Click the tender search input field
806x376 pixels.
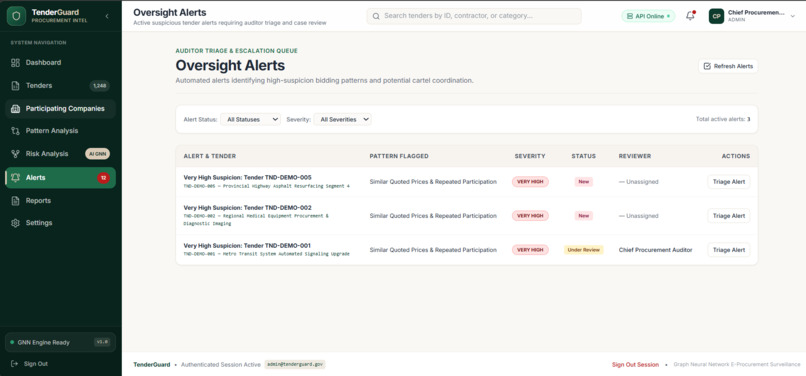coord(474,16)
